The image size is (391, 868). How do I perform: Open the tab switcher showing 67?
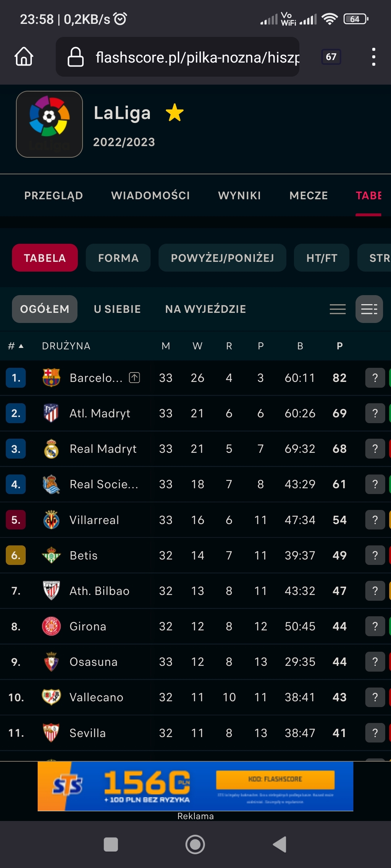point(331,57)
